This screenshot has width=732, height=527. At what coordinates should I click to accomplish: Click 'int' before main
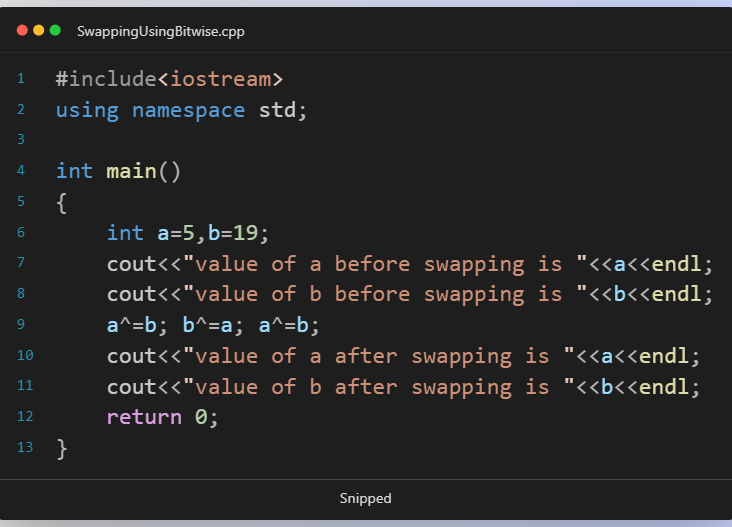click(75, 171)
